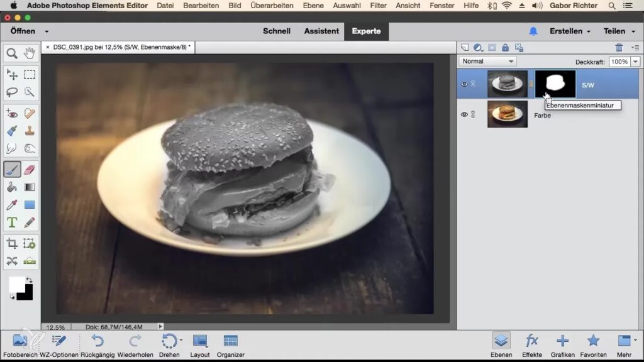The width and height of the screenshot is (644, 362).
Task: Open the Normal blend mode dropdown
Action: point(488,62)
